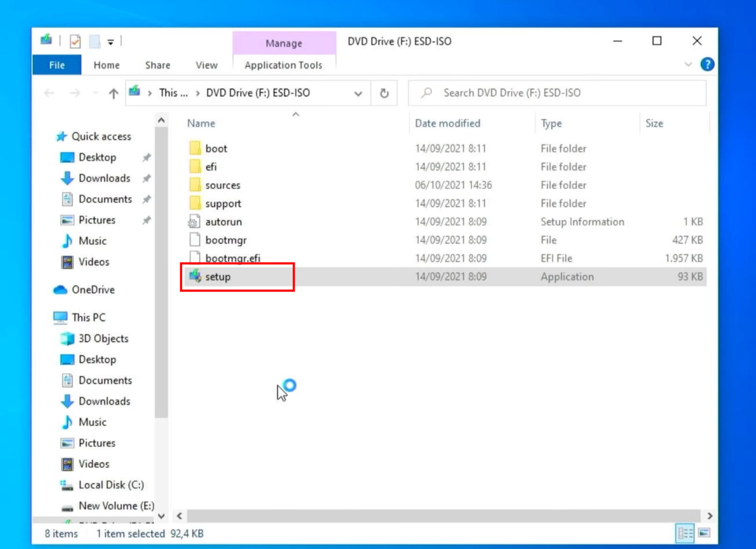Select the efi folder icon
Screen dimensions: 756x549
coord(195,166)
